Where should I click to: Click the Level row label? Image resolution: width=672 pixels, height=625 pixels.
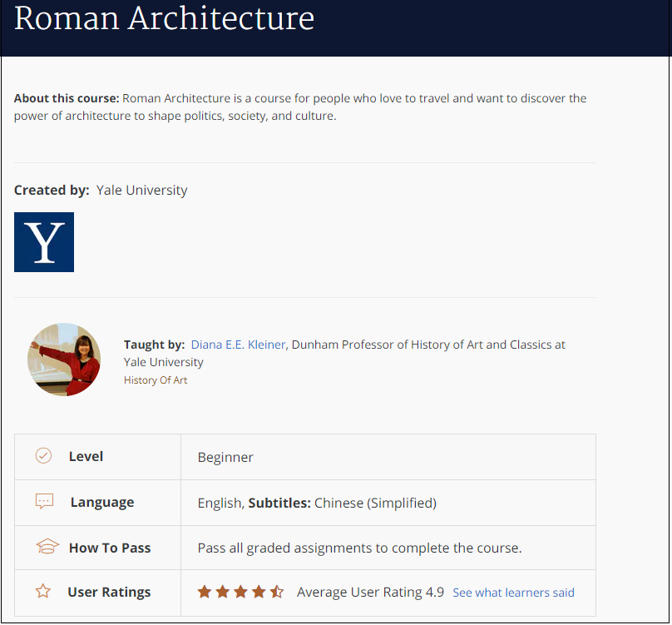coord(86,456)
